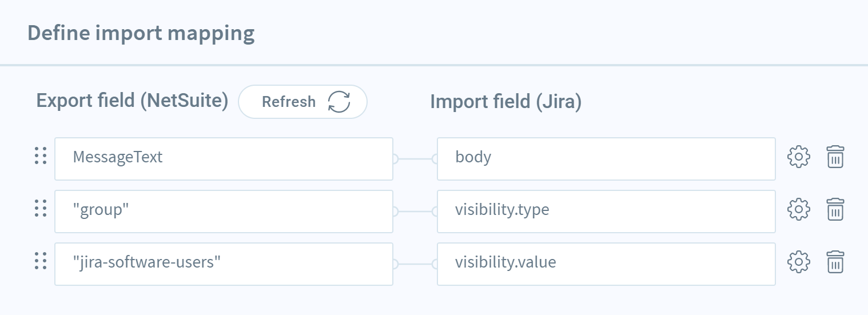Open settings gear for body mapping
The image size is (868, 315).
(x=799, y=157)
